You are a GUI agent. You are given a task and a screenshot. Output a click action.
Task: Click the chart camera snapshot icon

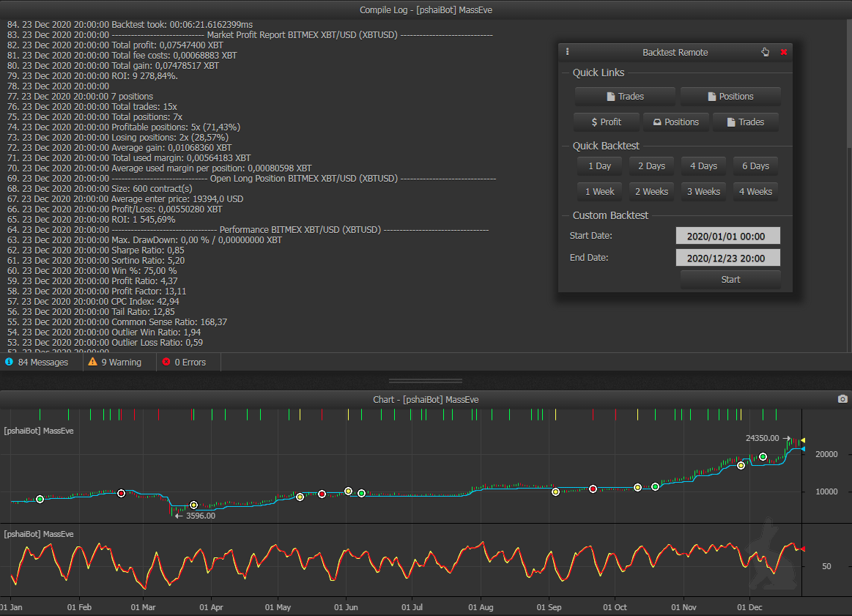[x=842, y=399]
